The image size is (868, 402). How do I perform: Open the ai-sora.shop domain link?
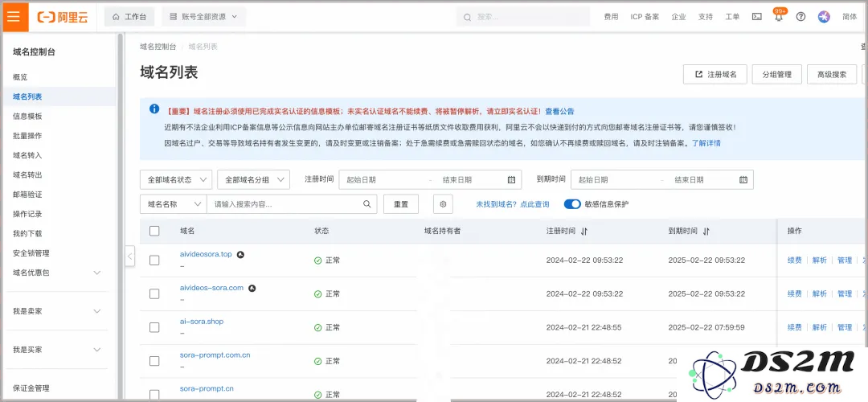(x=202, y=321)
